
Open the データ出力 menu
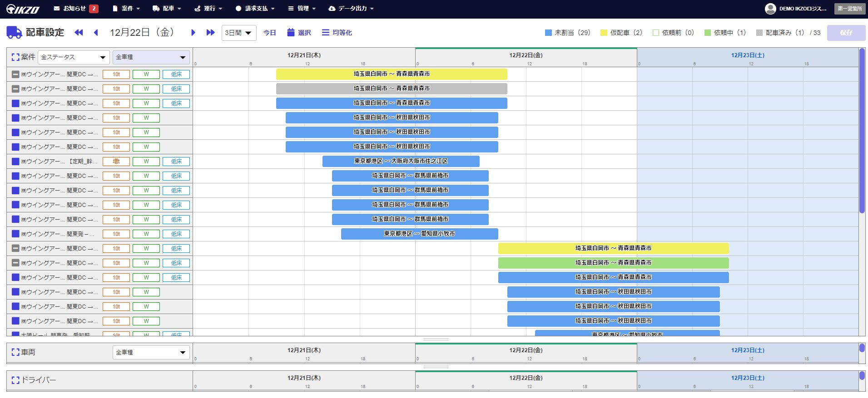[x=351, y=8]
